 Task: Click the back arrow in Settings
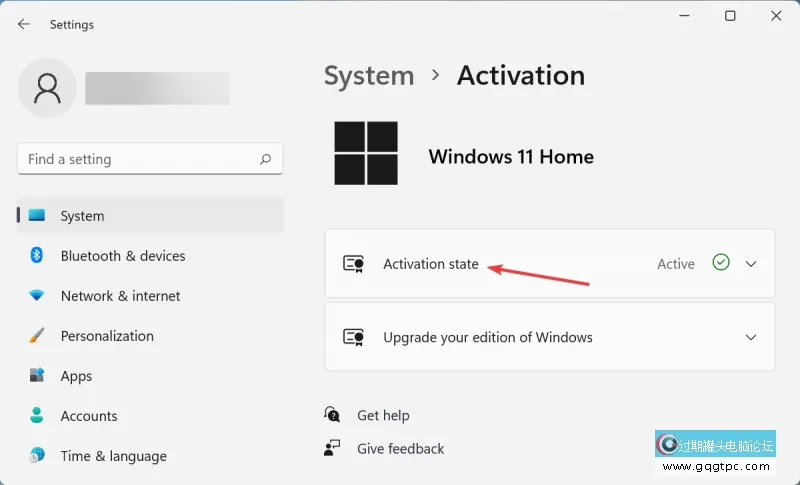click(24, 24)
